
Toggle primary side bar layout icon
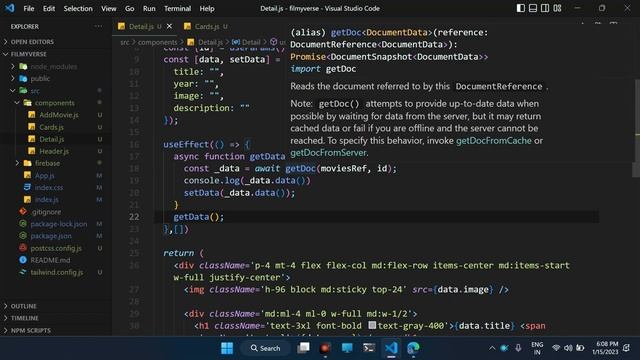click(x=520, y=8)
